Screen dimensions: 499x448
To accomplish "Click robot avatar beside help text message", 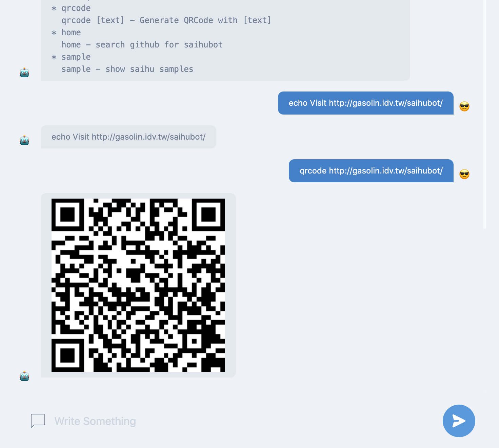I will pyautogui.click(x=24, y=72).
